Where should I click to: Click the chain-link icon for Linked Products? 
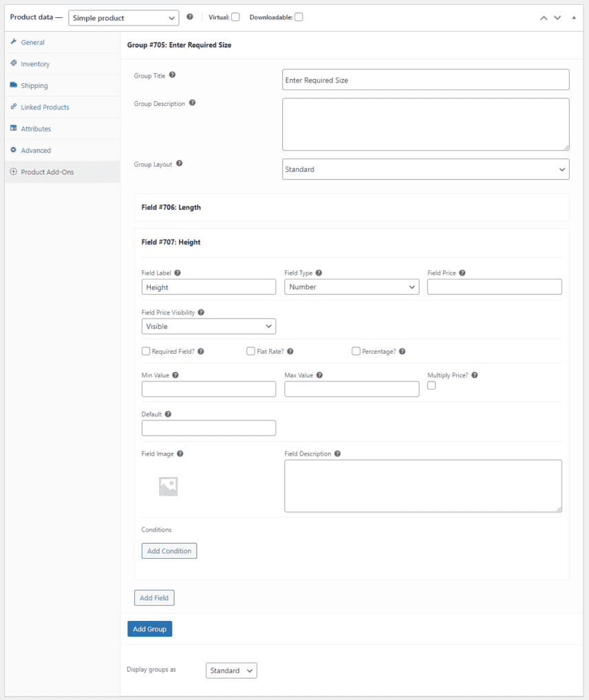(13, 107)
